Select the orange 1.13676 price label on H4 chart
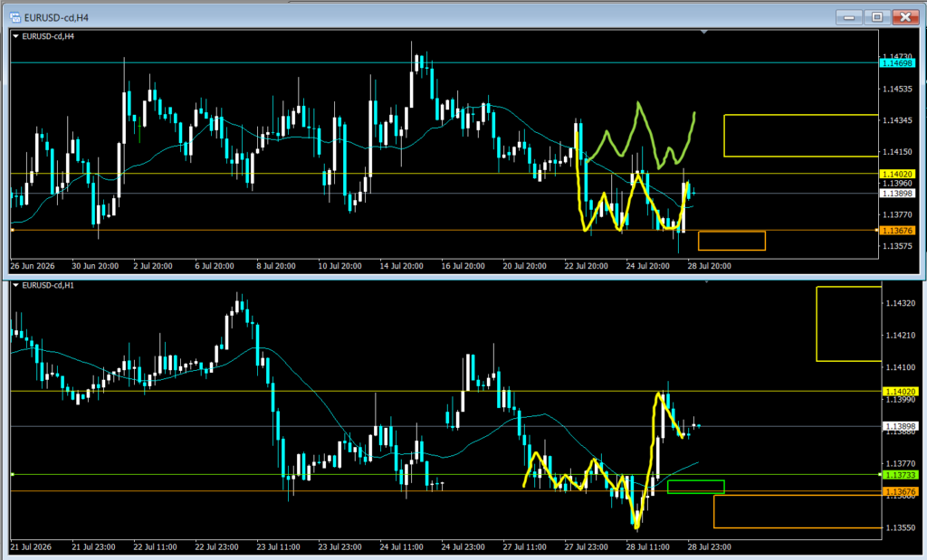 click(x=897, y=231)
